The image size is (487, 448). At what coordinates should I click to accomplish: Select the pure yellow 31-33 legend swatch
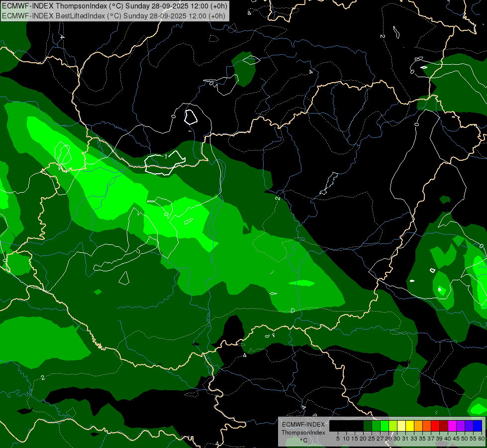410,426
